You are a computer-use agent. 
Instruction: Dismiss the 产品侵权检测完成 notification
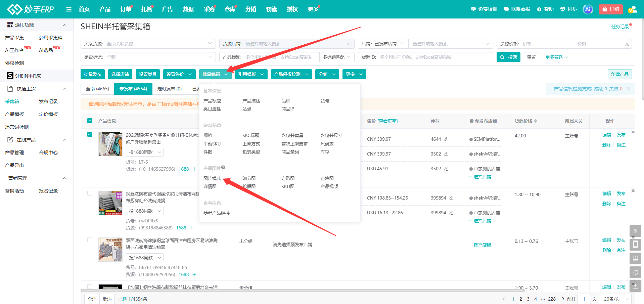[628, 89]
